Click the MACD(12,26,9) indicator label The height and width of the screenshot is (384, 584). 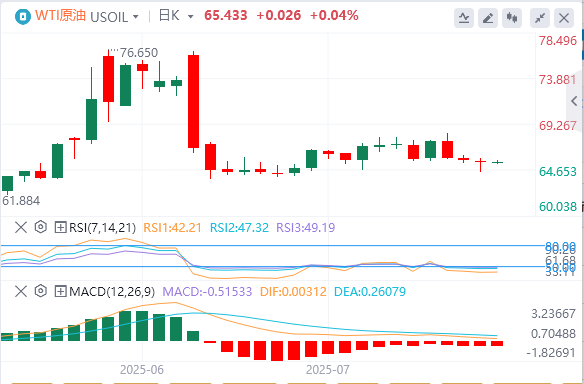[112, 292]
